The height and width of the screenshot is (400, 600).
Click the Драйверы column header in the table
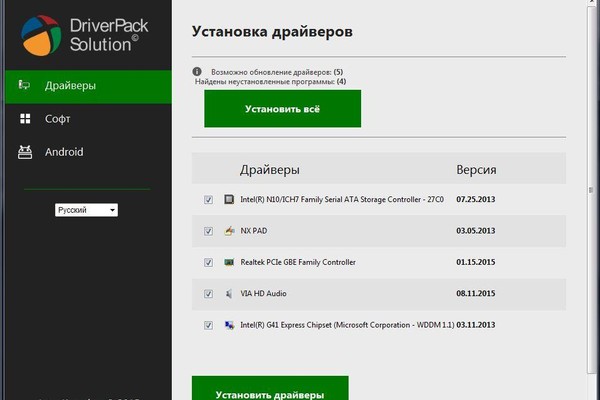point(269,169)
